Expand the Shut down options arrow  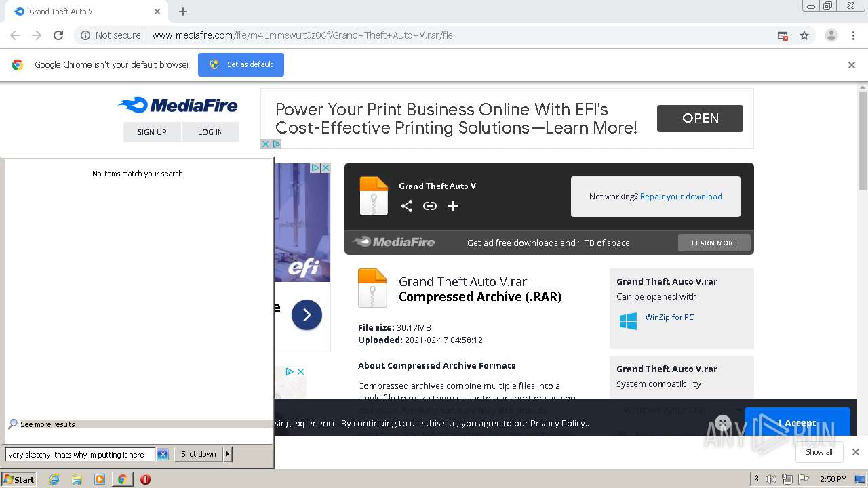[228, 454]
